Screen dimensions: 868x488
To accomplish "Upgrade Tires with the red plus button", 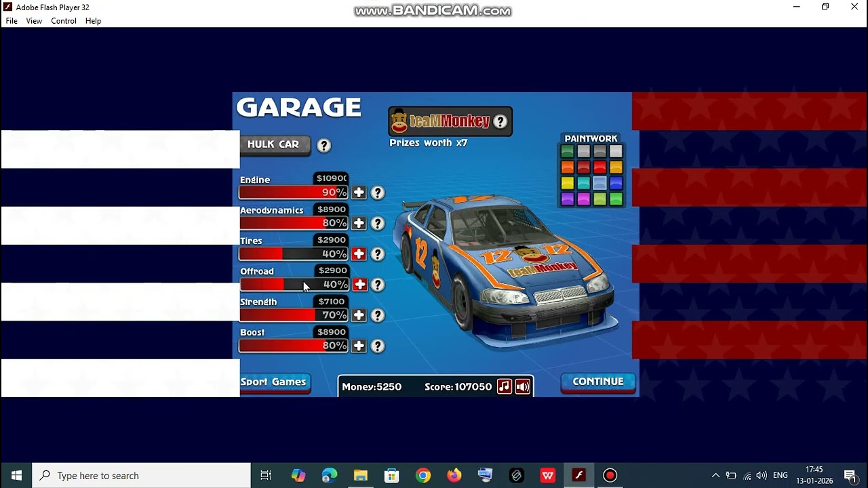I will (x=359, y=253).
